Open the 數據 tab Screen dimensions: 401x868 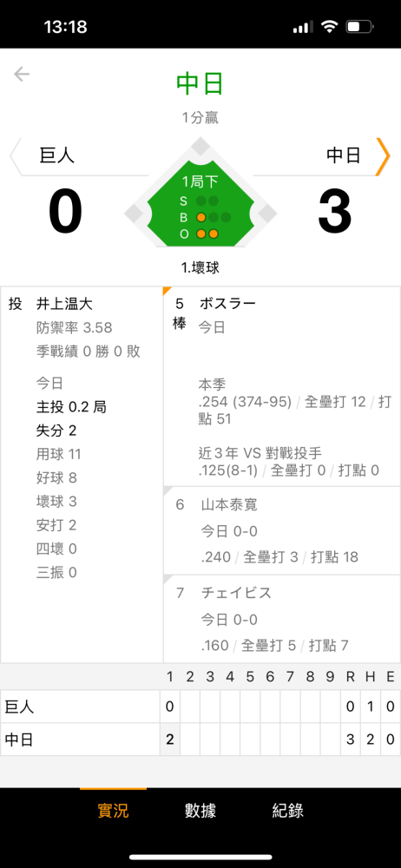coord(200,811)
